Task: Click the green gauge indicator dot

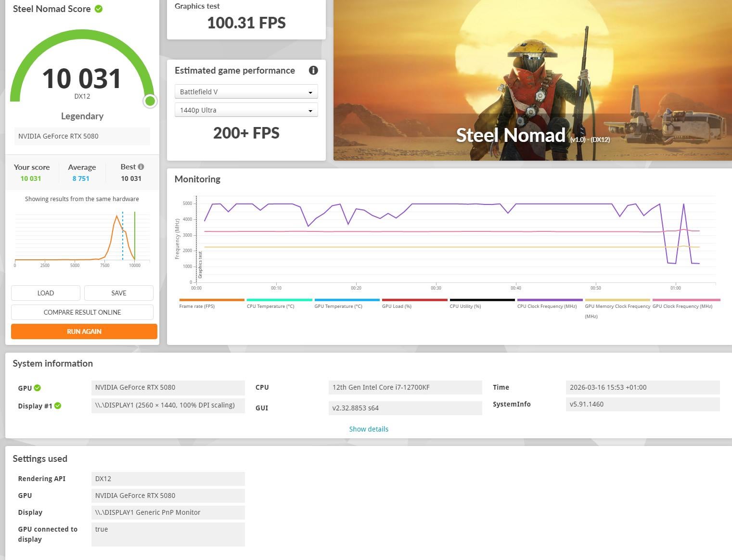Action: click(x=150, y=101)
